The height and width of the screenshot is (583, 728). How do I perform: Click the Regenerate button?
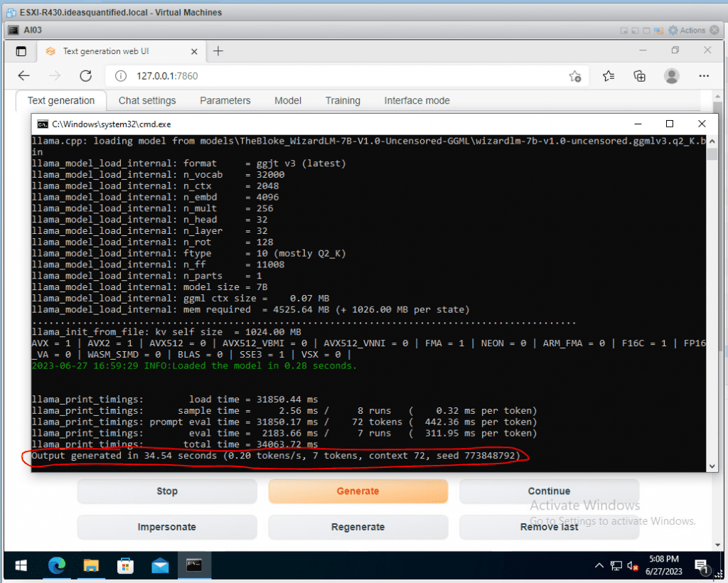click(x=358, y=528)
